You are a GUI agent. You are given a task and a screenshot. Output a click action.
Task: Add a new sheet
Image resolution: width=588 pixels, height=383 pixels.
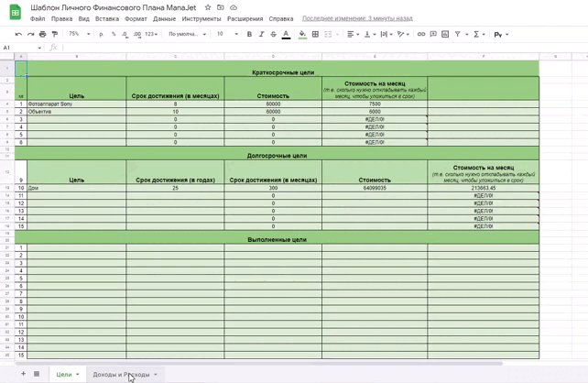23,374
